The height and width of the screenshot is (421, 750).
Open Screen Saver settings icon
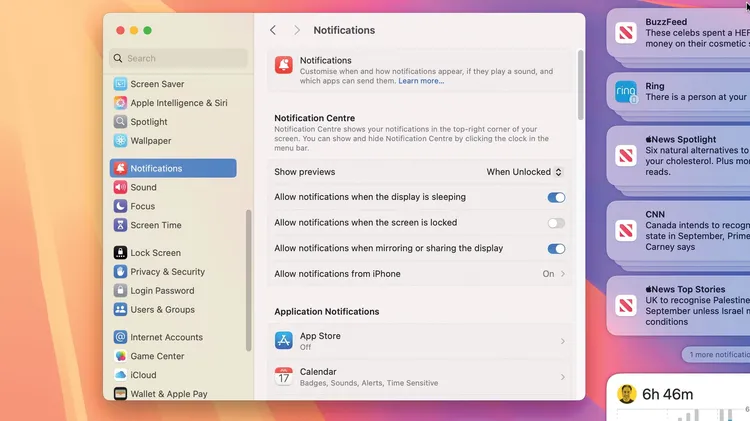(x=120, y=84)
